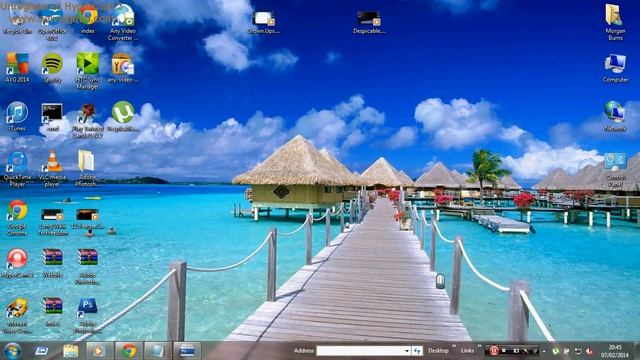Select the Movavi Video Converter shortcut

coord(17,316)
